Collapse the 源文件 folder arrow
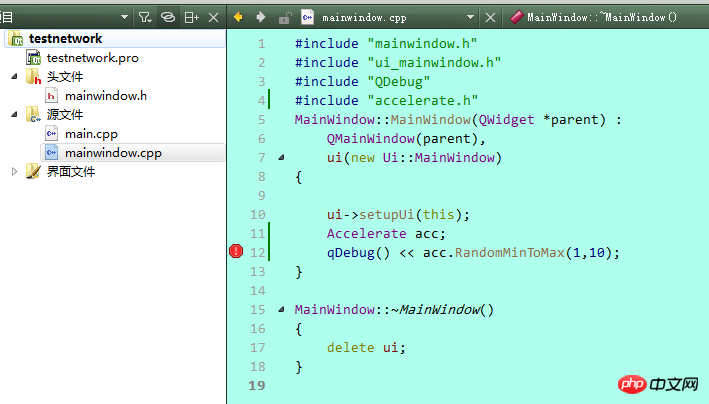 tap(14, 114)
